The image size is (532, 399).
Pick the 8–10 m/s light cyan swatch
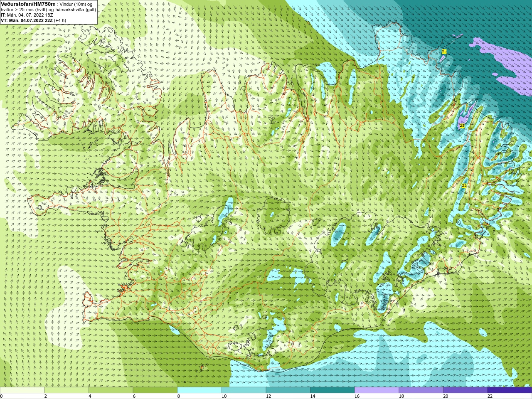pos(199,390)
